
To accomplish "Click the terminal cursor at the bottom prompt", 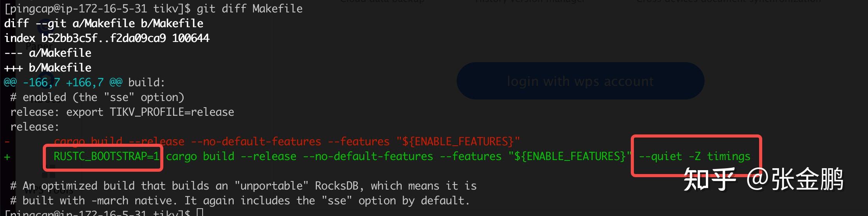I will (200, 213).
